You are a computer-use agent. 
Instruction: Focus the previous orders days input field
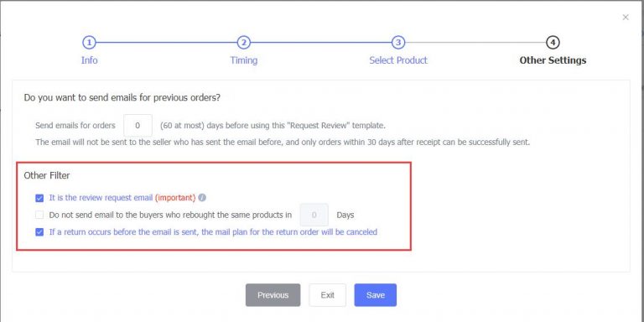point(138,125)
